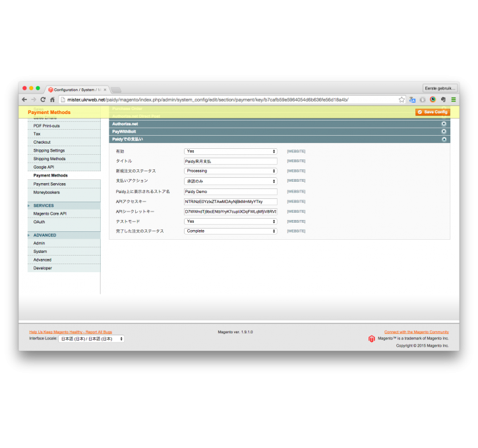The width and height of the screenshot is (478, 448).
Task: Select Payment Methods in sidebar
Action: point(64,175)
